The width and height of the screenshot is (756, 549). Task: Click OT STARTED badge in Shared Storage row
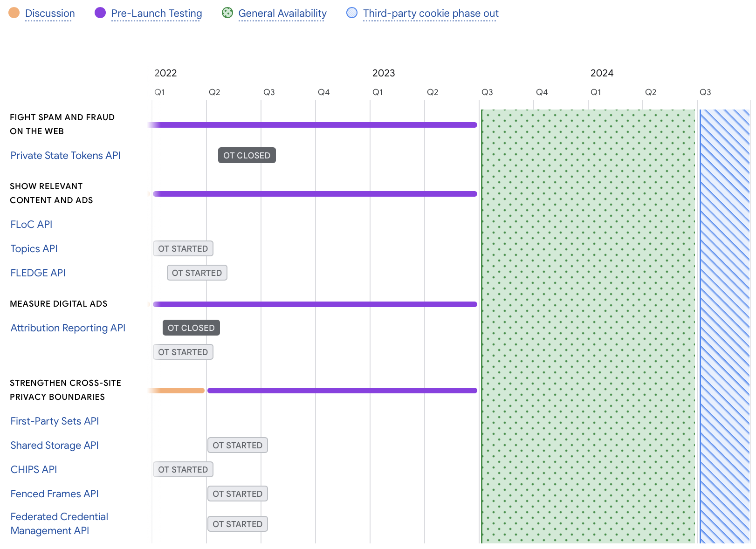[238, 445]
